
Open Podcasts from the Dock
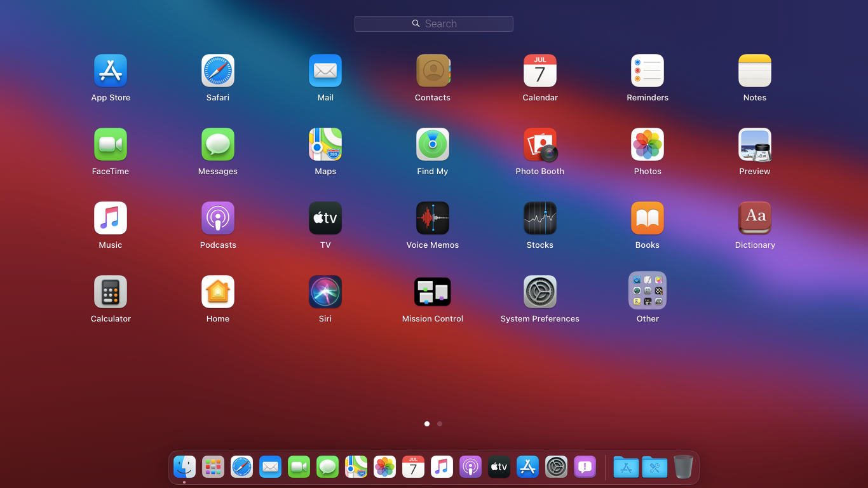pos(471,467)
